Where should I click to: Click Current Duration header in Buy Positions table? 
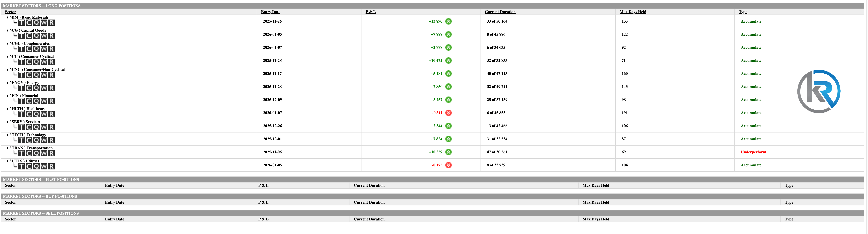point(369,202)
